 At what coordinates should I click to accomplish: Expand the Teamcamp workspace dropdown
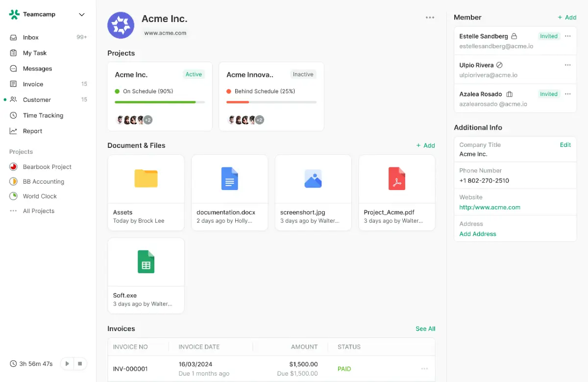coord(82,15)
